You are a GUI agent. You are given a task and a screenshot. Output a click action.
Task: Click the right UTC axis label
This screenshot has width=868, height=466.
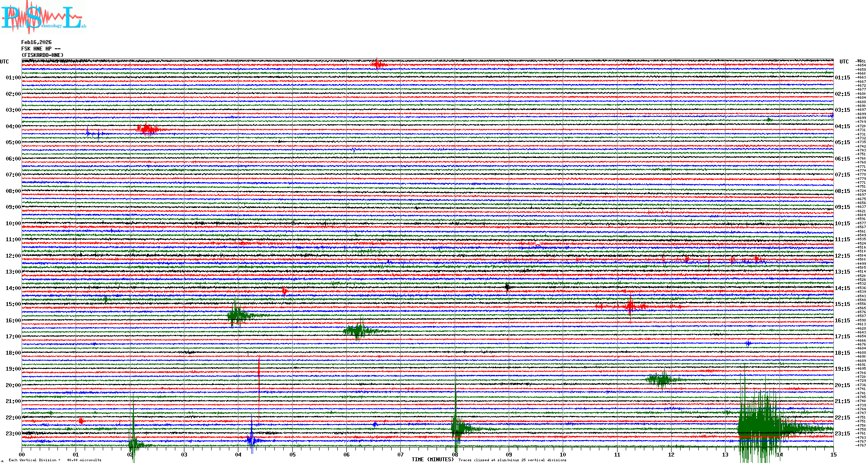point(844,62)
